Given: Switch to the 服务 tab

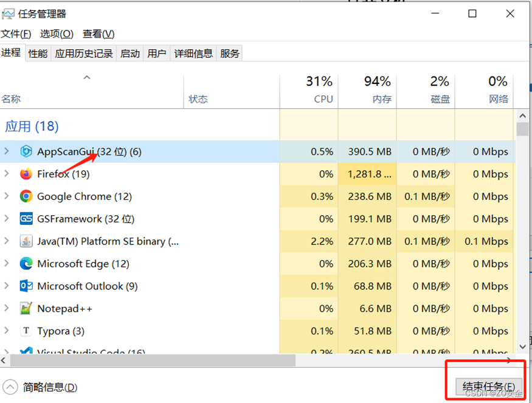Looking at the screenshot, I should pyautogui.click(x=230, y=53).
